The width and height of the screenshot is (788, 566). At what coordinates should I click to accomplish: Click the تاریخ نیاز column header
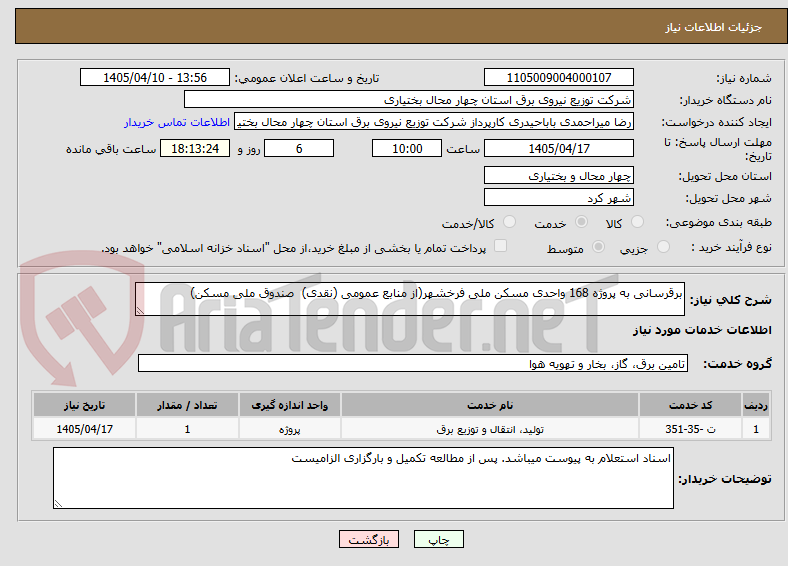84,405
